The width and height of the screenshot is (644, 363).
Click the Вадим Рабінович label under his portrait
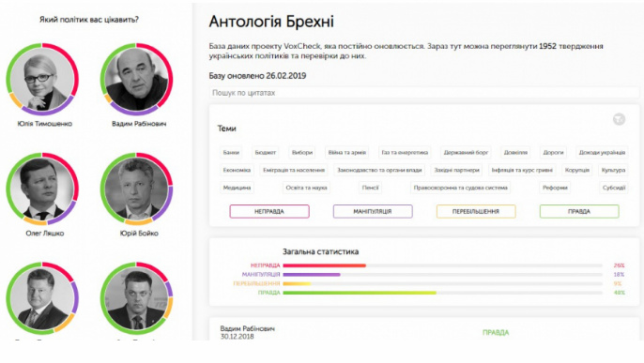pos(139,124)
